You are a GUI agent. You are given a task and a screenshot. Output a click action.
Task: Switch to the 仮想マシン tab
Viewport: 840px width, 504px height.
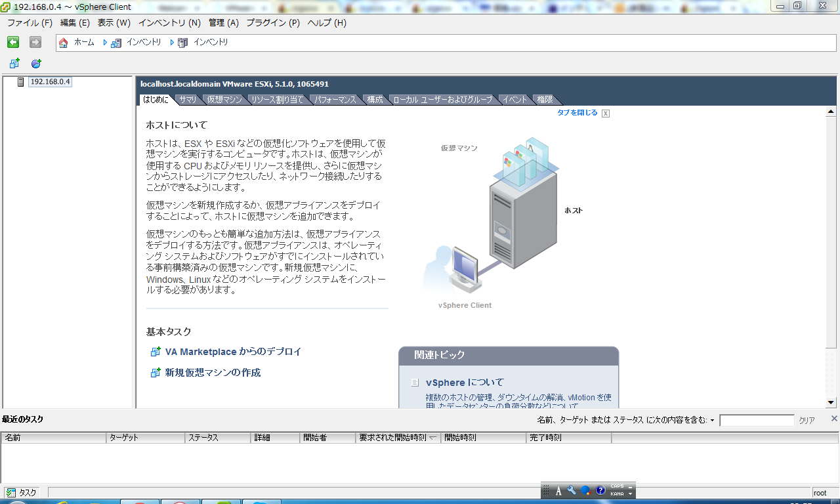click(x=224, y=100)
